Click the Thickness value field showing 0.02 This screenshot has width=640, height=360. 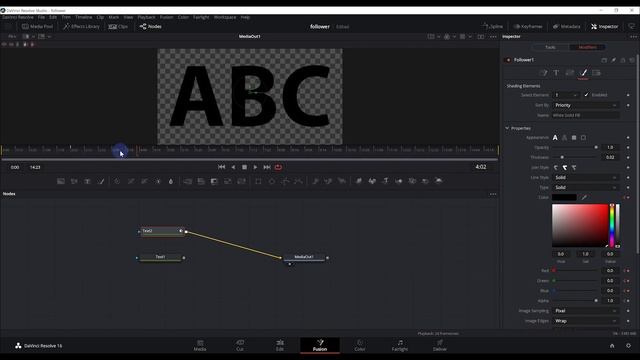pos(610,157)
